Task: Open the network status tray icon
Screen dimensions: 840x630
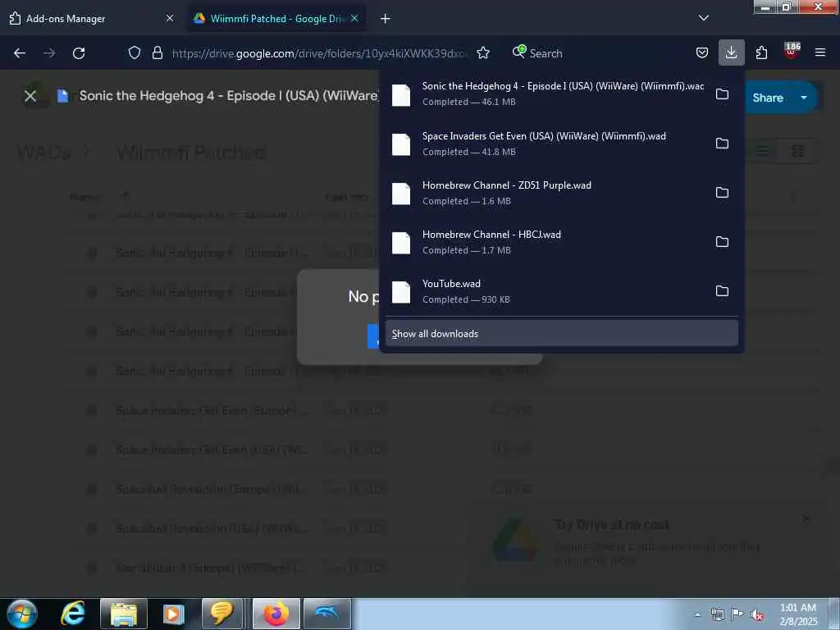Action: coord(717,614)
